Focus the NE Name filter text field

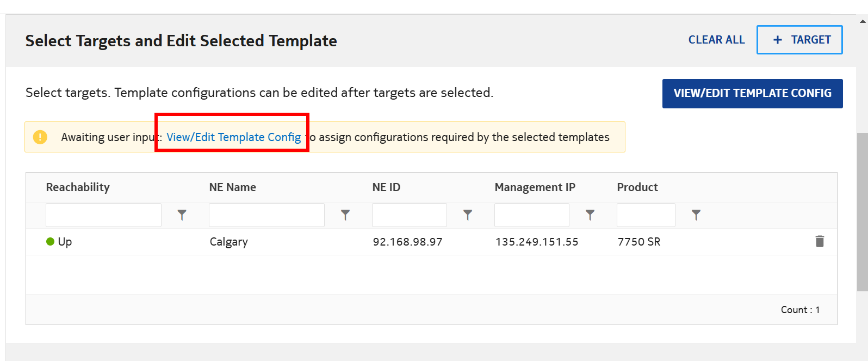coord(266,215)
